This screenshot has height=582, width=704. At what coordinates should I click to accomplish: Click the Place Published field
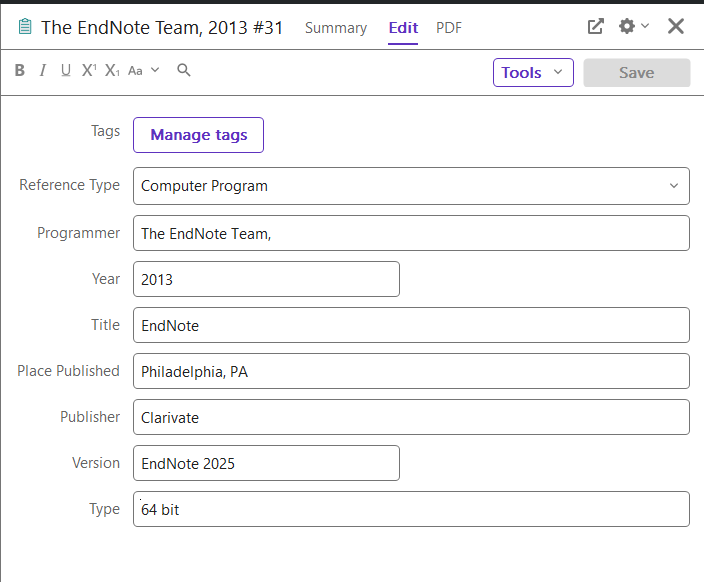tap(411, 371)
